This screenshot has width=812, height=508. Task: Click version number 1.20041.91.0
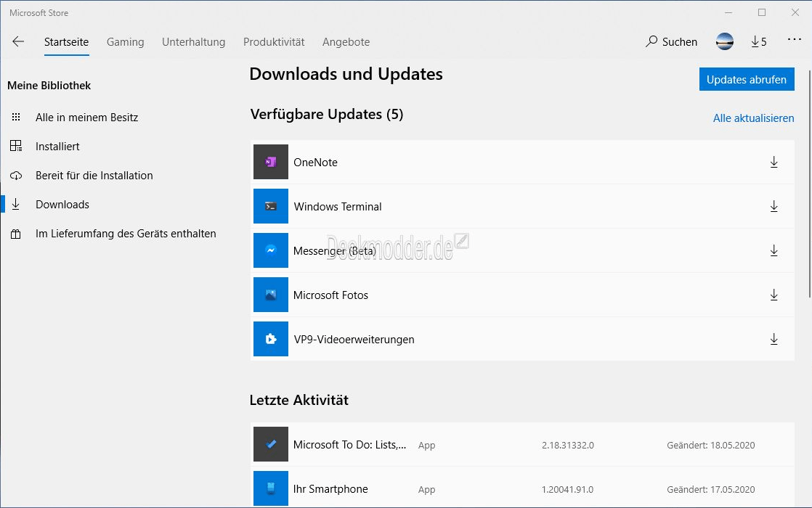pos(567,489)
